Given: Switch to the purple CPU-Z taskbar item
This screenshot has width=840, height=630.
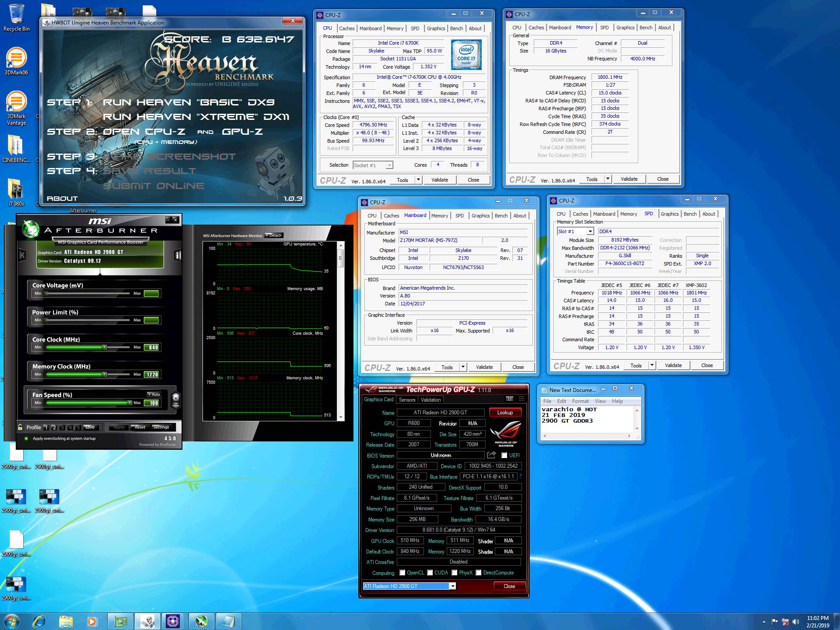Looking at the screenshot, I should click(x=173, y=621).
